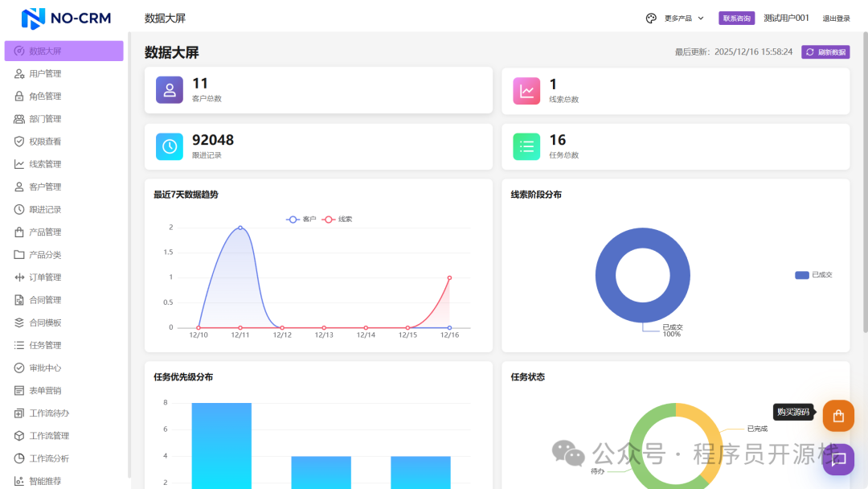Open 测试用户001 user profile
868x489 pixels.
786,18
